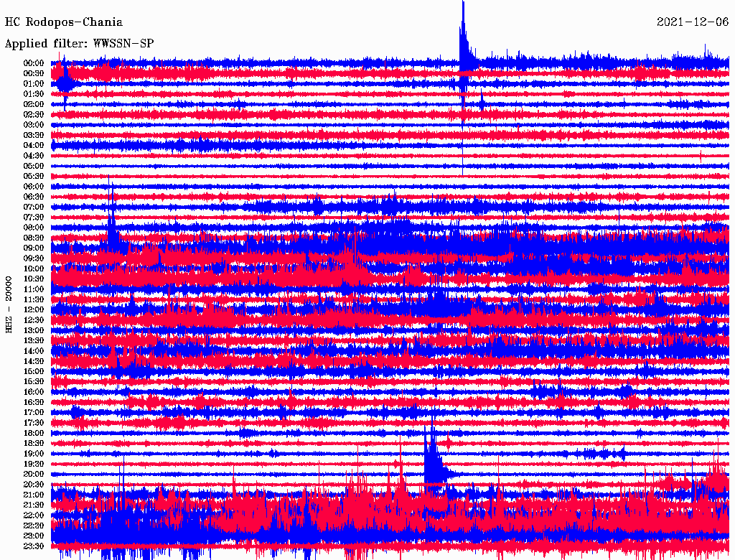Select the 23:30 time label
Screen dimensions: 735x560
coord(34,546)
